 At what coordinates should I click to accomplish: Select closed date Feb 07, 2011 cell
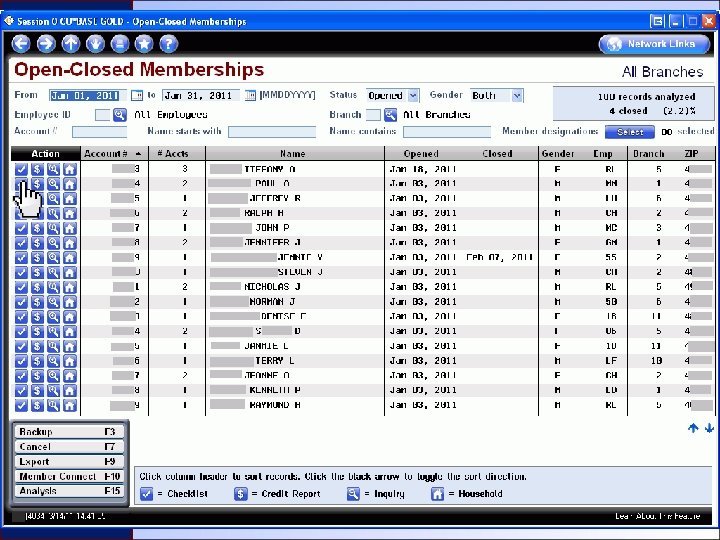click(x=499, y=257)
